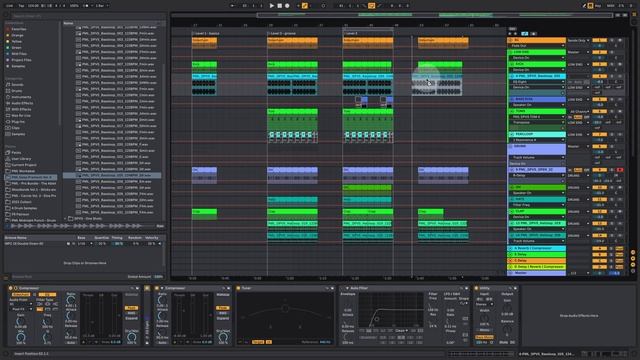The image size is (640, 360).
Task: Select the Level 3 locator
Action: click(351, 33)
